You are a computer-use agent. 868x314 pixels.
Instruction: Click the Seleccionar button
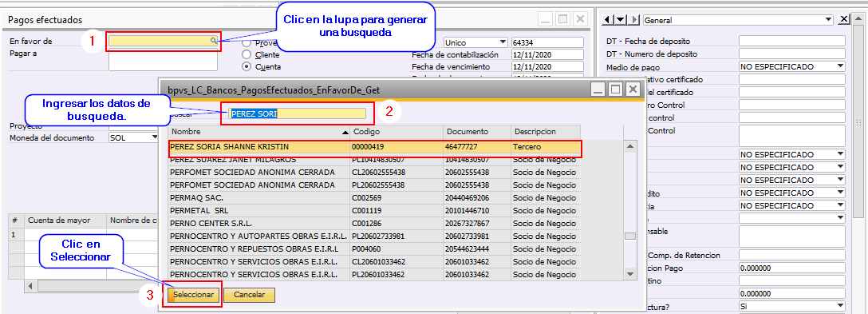coord(194,295)
